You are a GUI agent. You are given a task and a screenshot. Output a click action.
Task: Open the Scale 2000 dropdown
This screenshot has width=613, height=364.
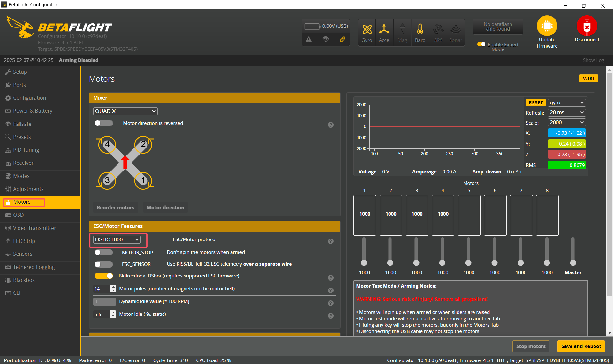567,123
